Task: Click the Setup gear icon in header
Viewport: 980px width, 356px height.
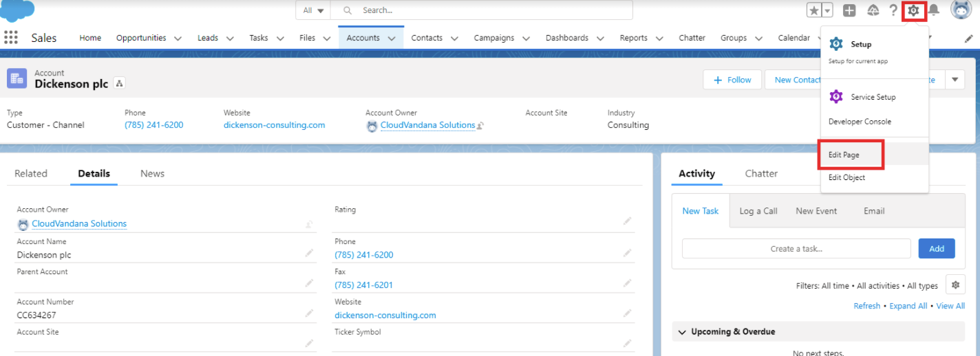Action: [x=913, y=10]
